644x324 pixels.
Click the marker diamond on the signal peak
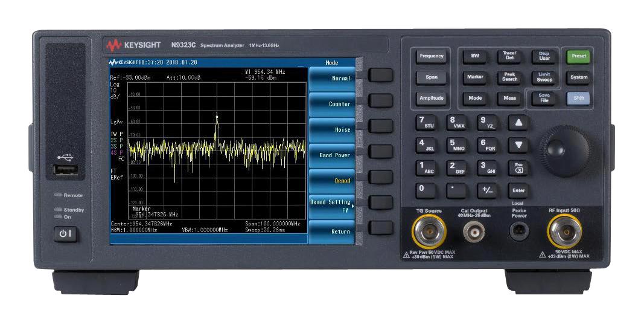[x=217, y=115]
